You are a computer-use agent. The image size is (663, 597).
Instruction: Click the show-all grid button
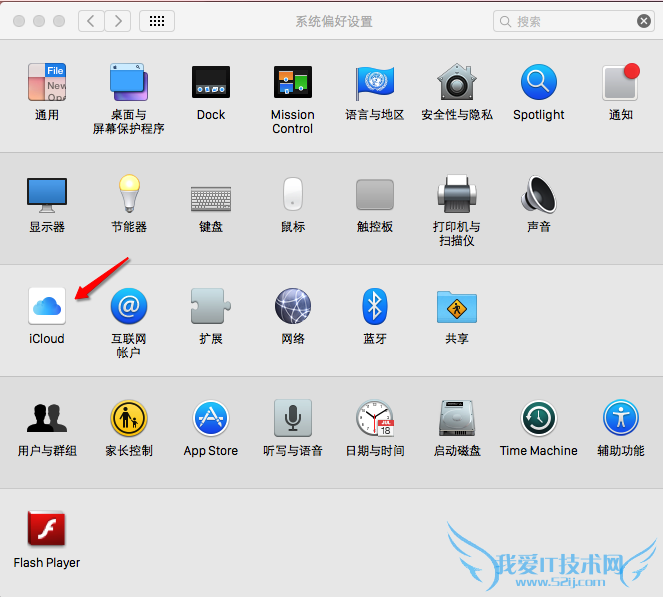coord(157,21)
